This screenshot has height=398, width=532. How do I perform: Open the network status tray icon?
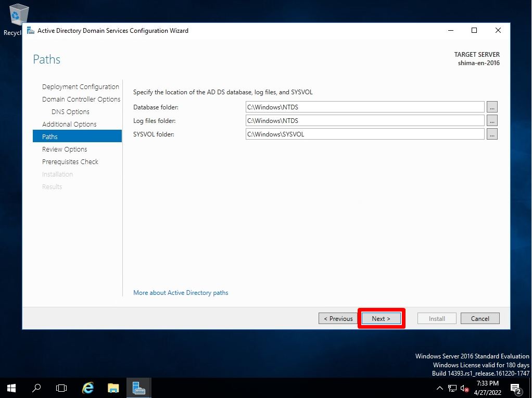pos(452,388)
